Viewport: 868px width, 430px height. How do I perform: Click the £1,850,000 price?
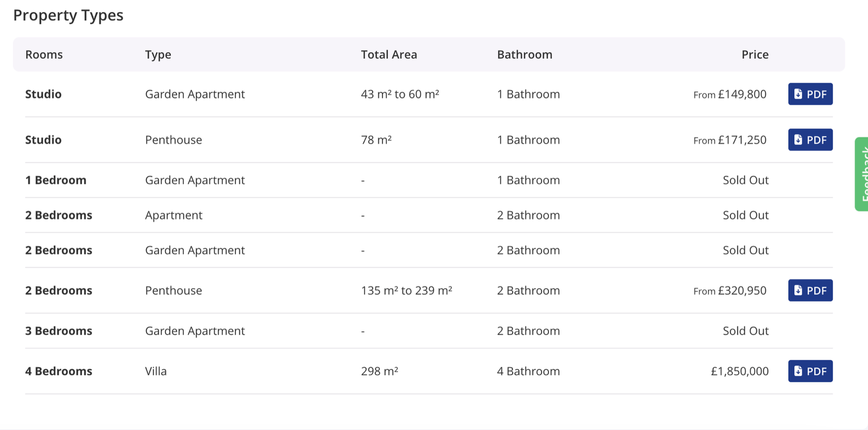click(x=739, y=371)
